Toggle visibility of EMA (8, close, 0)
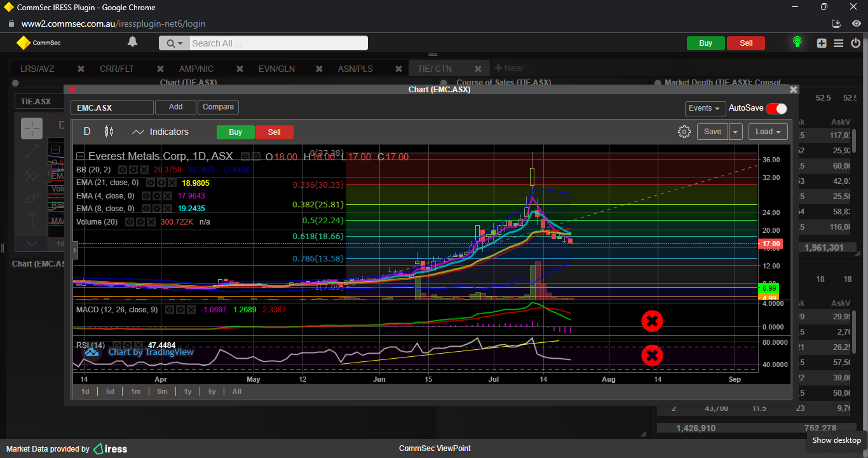The width and height of the screenshot is (868, 458). coord(145,209)
